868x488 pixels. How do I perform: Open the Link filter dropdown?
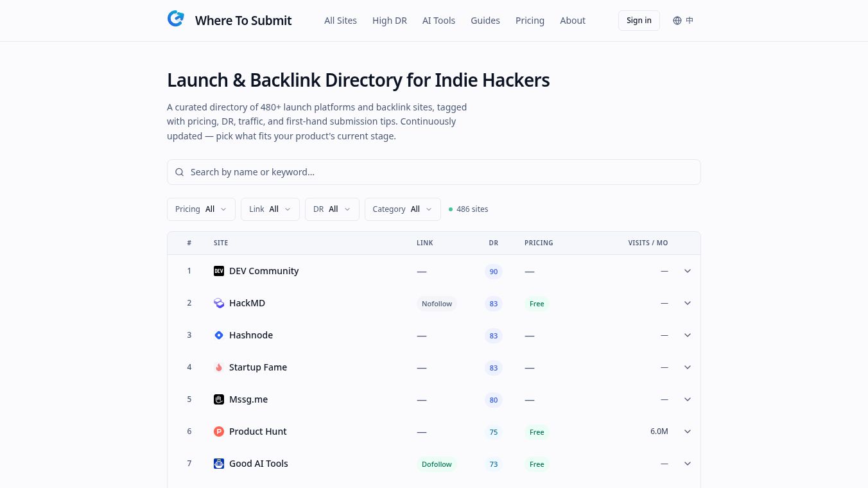click(x=270, y=209)
